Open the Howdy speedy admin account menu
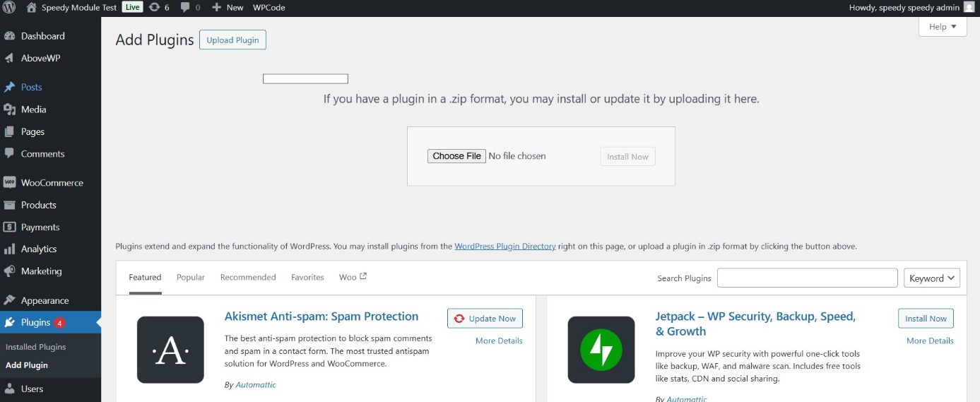The height and width of the screenshot is (402, 980). pyautogui.click(x=911, y=7)
